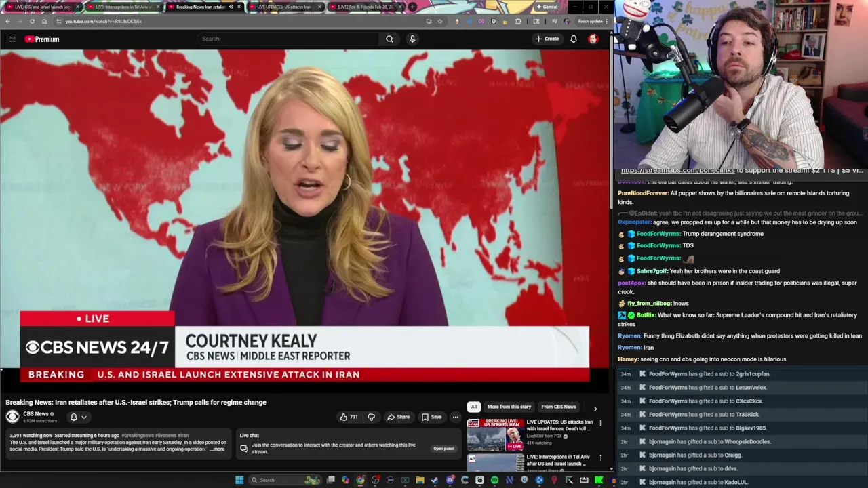The width and height of the screenshot is (868, 488).
Task: Open Spotify from the taskbar
Action: click(494, 480)
